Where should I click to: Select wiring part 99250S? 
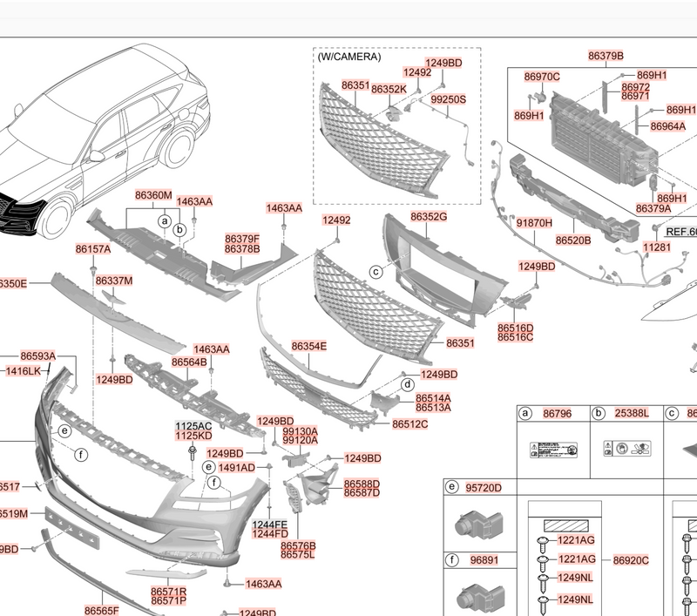pyautogui.click(x=448, y=99)
